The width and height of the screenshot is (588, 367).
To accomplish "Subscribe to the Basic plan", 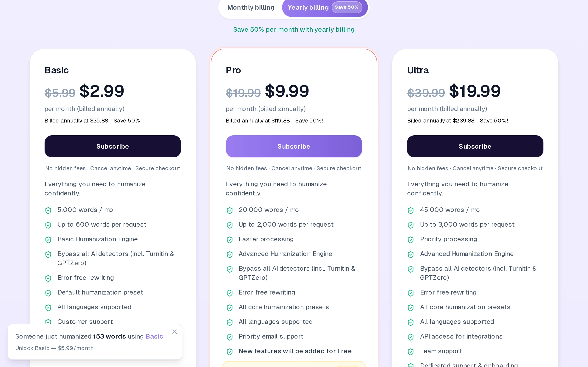I will pos(113,146).
